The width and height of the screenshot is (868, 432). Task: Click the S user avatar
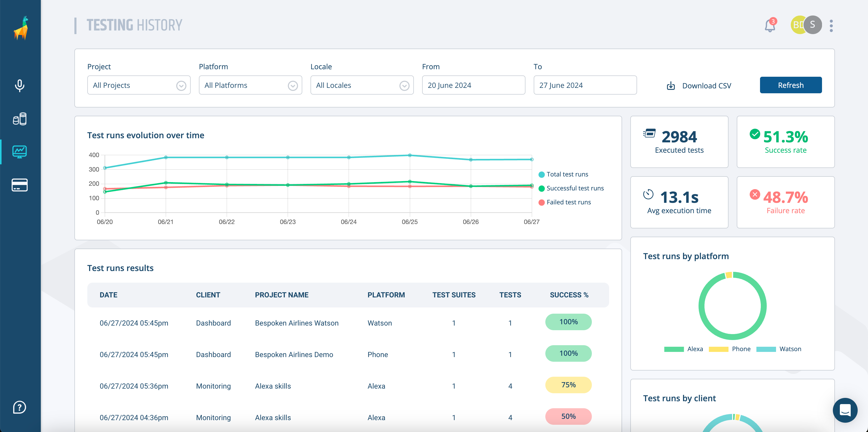point(812,25)
